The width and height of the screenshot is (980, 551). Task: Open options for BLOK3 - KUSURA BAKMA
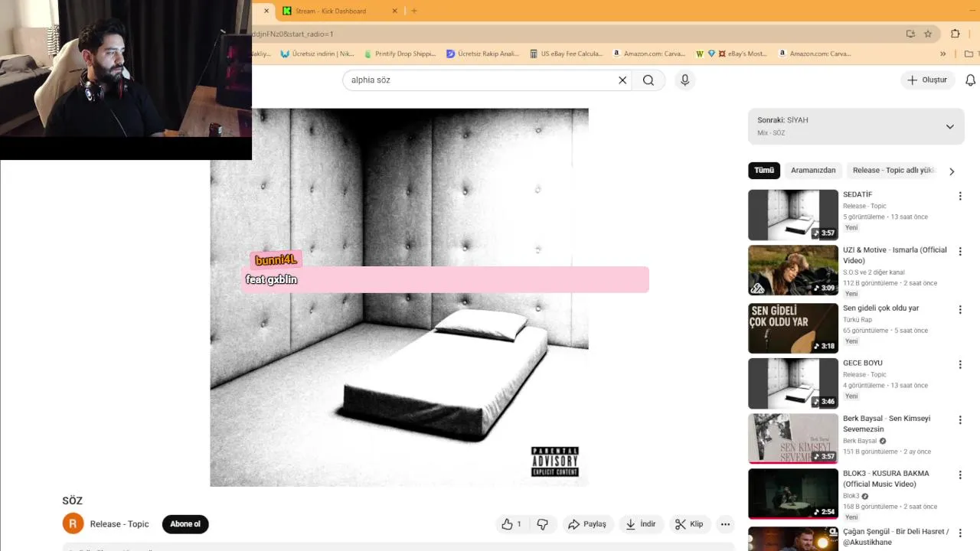pyautogui.click(x=959, y=475)
